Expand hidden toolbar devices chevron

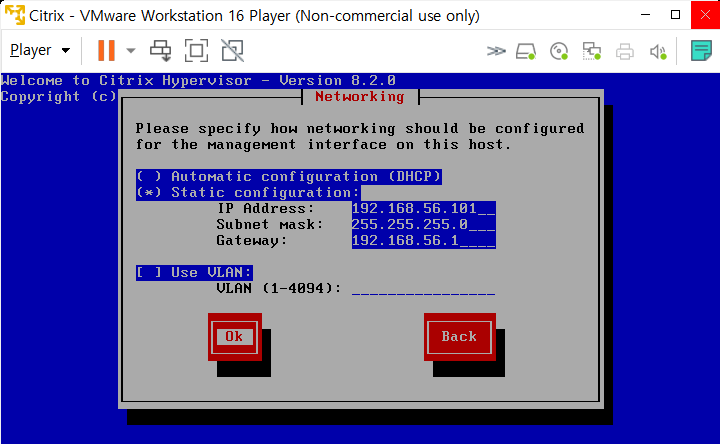(496, 51)
